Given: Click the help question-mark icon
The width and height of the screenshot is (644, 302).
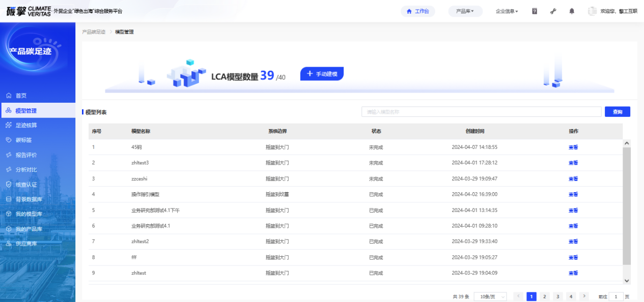Looking at the screenshot, I should click(x=535, y=11).
